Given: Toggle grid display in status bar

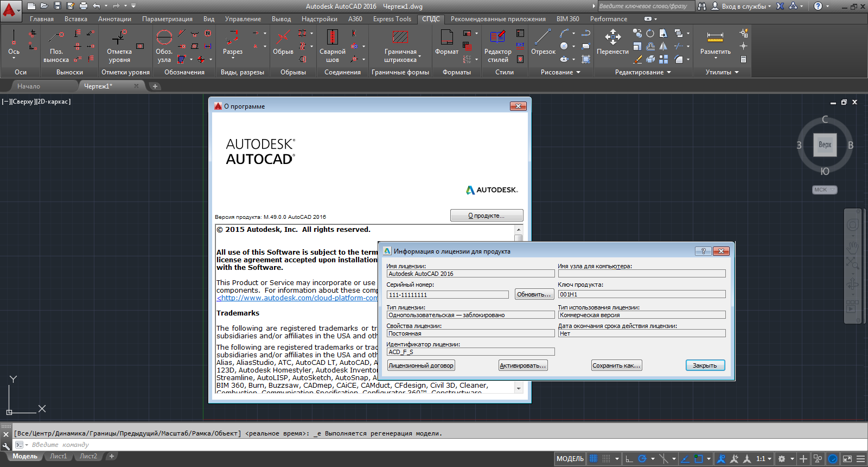Looking at the screenshot, I should point(593,459).
